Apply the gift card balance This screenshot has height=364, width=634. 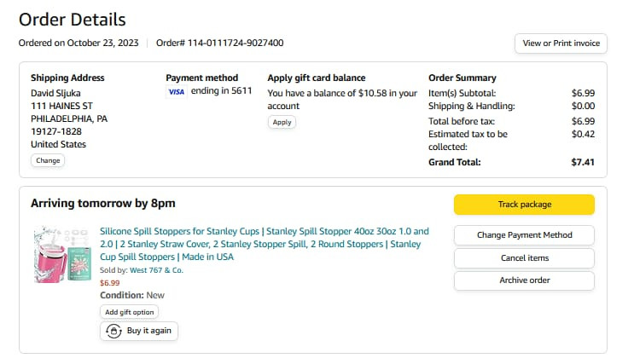pyautogui.click(x=282, y=122)
